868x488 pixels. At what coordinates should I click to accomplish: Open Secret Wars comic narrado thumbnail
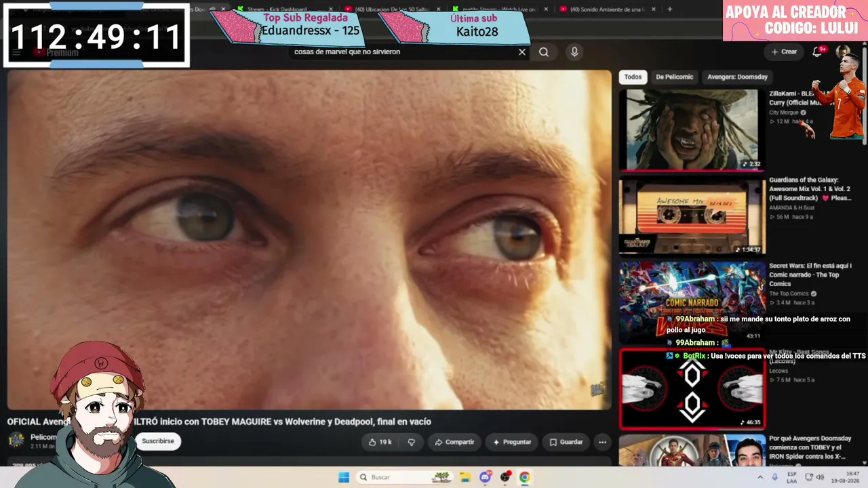[692, 302]
